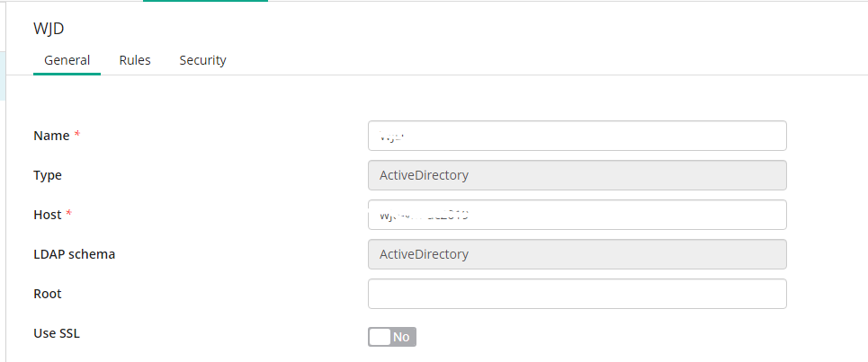Click the Use SSL label text

pyautogui.click(x=57, y=333)
